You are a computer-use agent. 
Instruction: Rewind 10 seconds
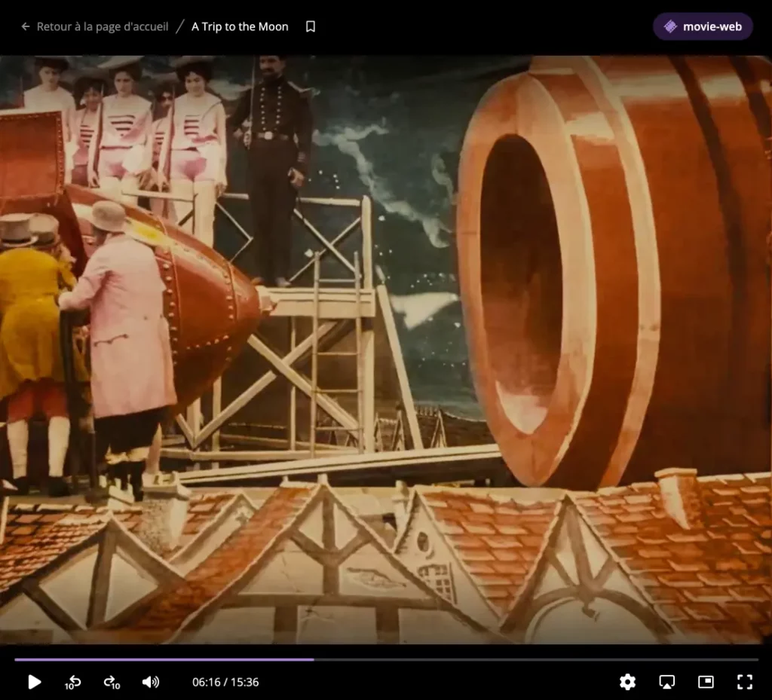point(73,682)
